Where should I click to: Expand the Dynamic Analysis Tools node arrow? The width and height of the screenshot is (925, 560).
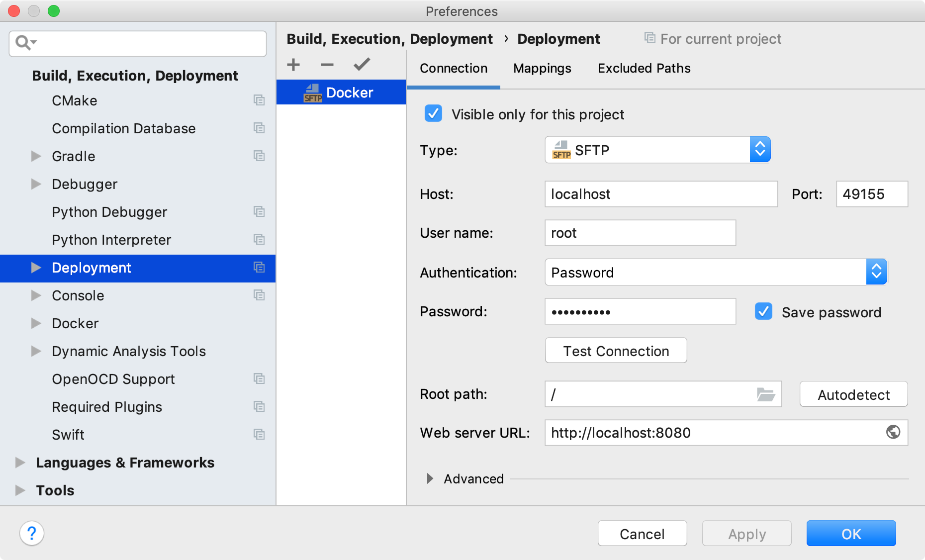point(36,351)
